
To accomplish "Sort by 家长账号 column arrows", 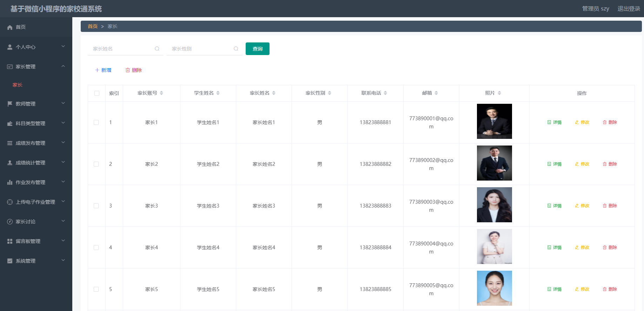I will (x=161, y=93).
